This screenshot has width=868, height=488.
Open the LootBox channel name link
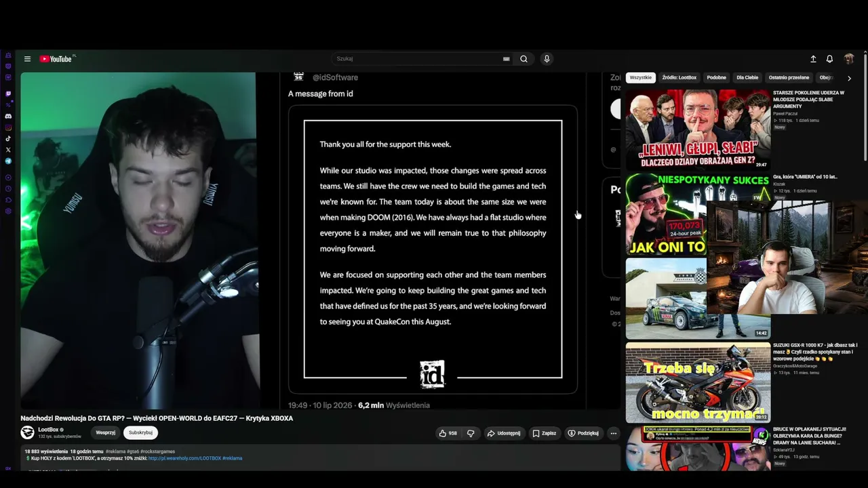click(x=48, y=430)
